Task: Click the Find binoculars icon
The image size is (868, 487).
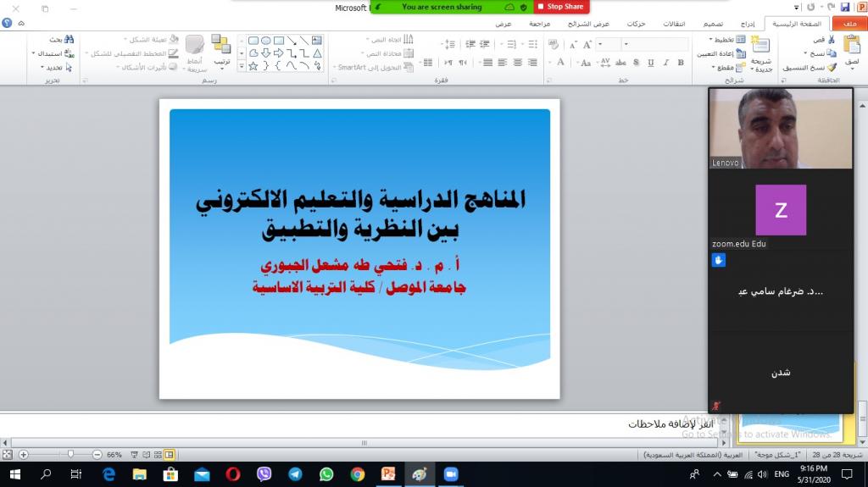Action: (x=69, y=40)
